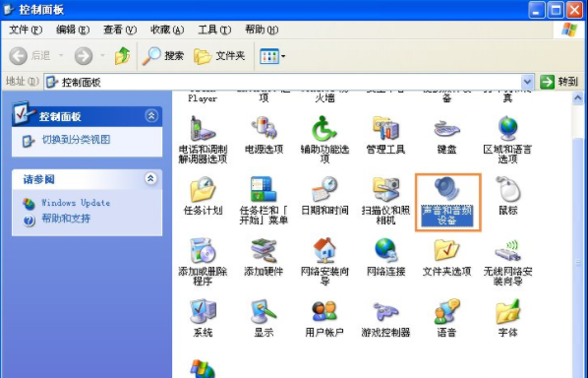Click the 切换到分类视图 link
The width and height of the screenshot is (588, 378).
[76, 140]
